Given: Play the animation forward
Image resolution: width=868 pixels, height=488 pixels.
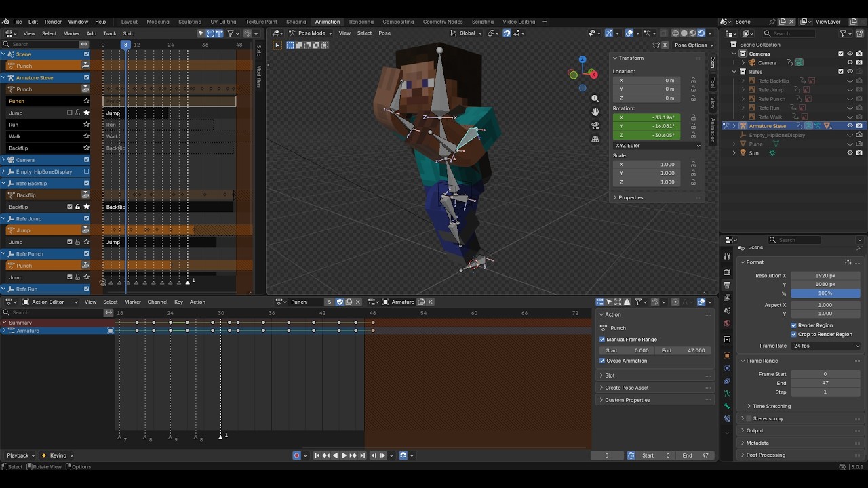Looking at the screenshot, I should 344,455.
